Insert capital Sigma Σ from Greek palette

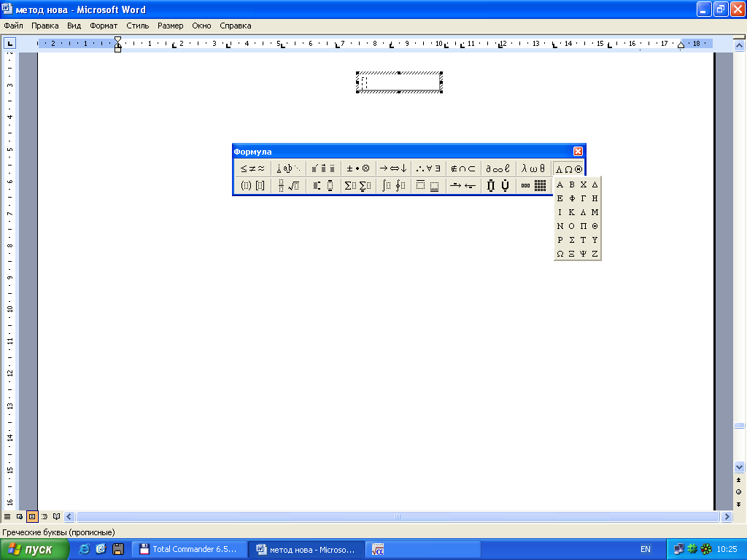(x=572, y=239)
